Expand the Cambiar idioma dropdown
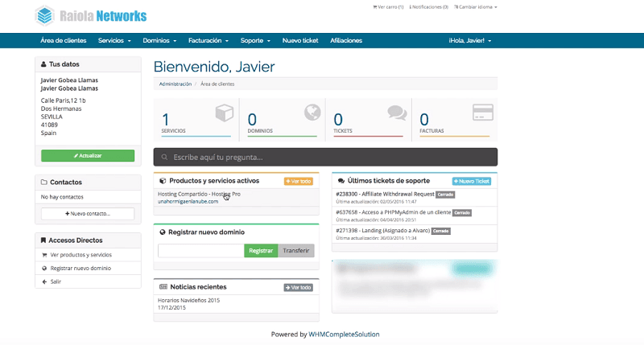This screenshot has height=345, width=644. (476, 7)
